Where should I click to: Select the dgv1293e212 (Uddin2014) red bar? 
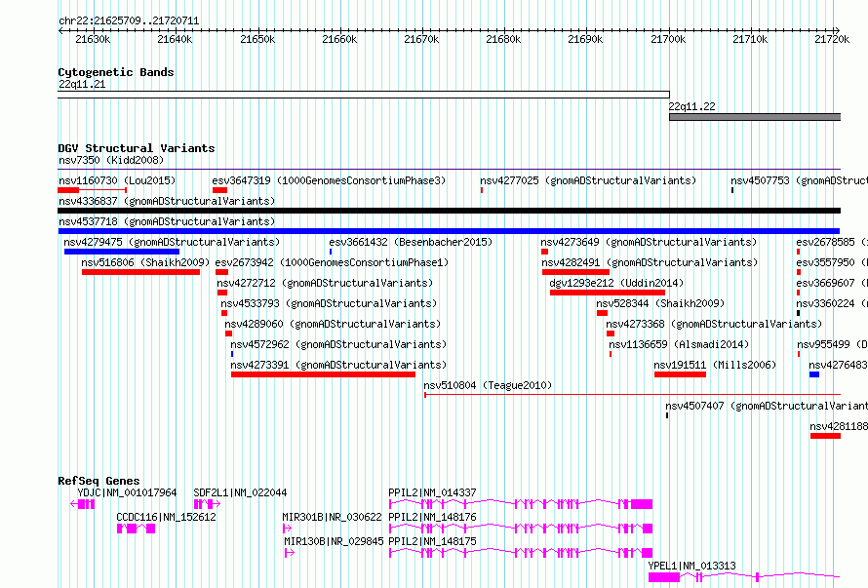pyautogui.click(x=608, y=293)
